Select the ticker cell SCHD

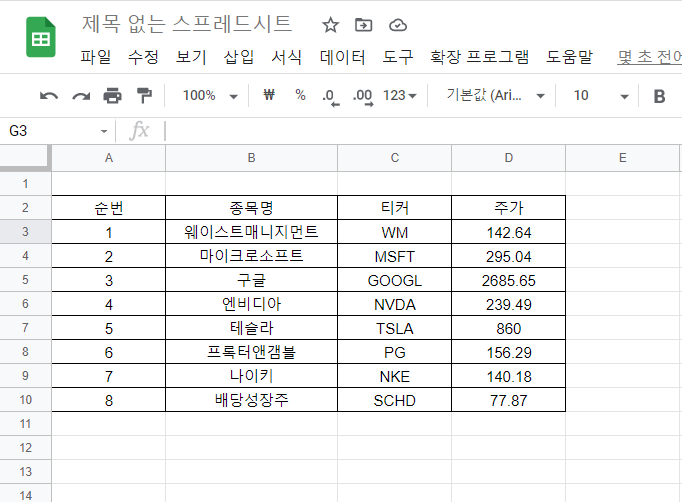pos(394,399)
